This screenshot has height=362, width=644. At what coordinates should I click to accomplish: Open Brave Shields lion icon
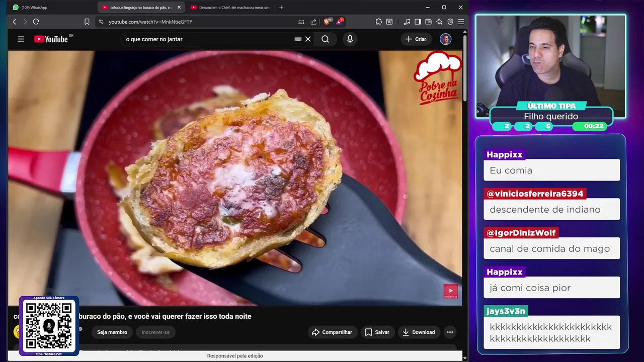[328, 22]
